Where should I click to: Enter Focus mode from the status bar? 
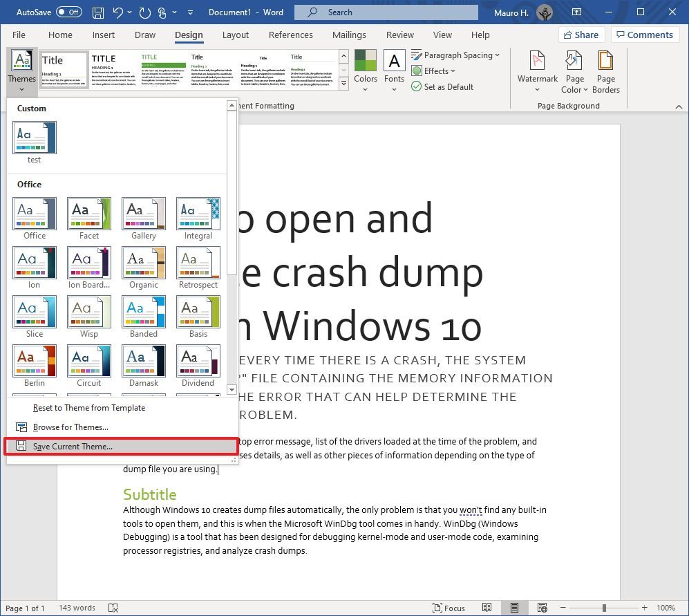pyautogui.click(x=448, y=608)
